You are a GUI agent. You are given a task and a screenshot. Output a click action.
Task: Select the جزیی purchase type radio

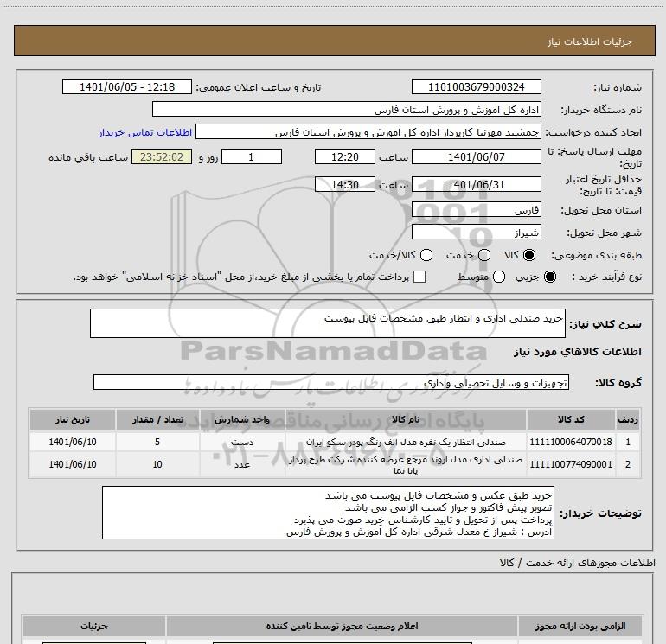tap(549, 277)
